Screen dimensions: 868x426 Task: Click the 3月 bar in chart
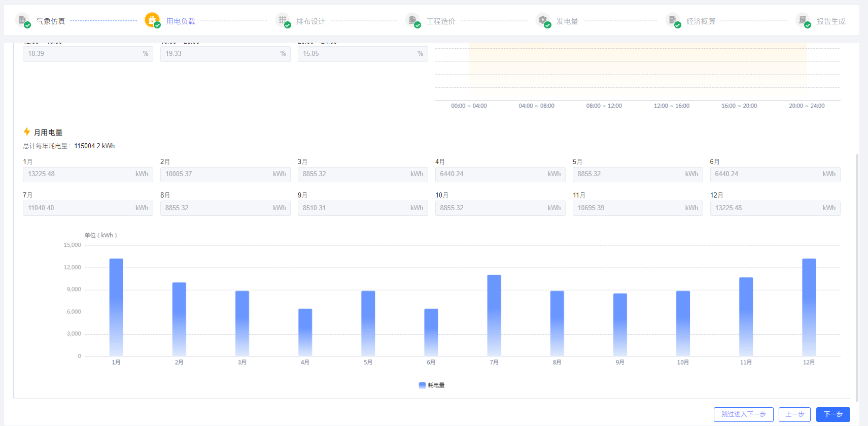pos(242,323)
